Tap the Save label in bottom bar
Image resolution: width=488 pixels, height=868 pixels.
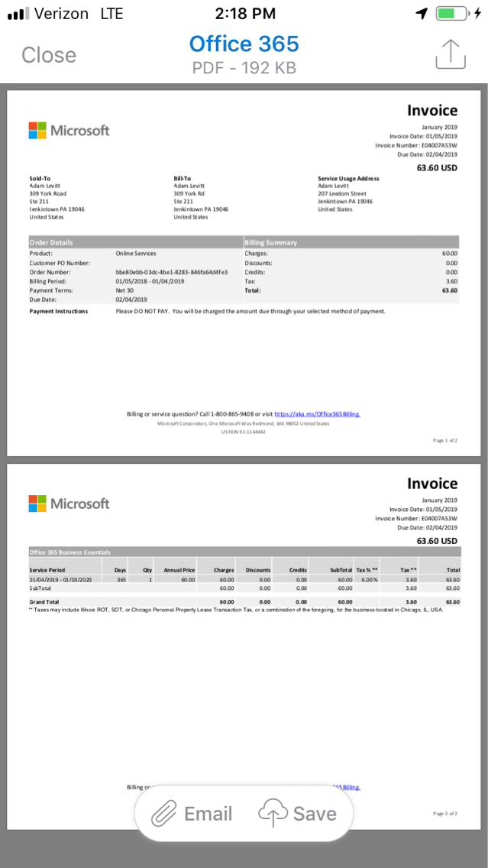315,814
